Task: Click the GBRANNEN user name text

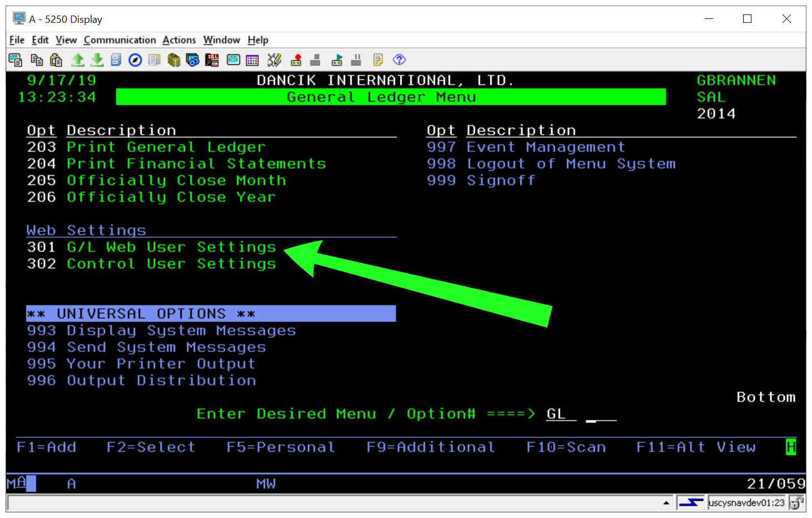Action: coord(736,81)
